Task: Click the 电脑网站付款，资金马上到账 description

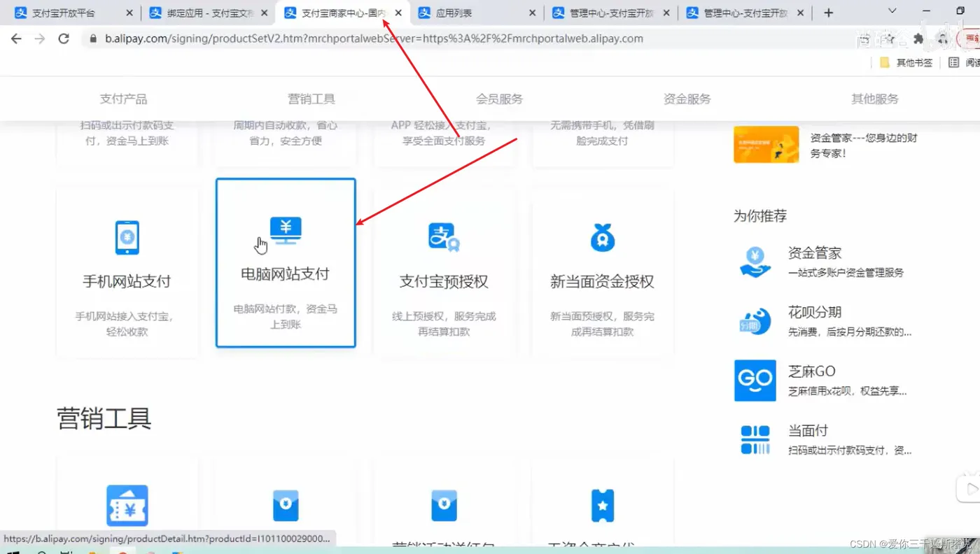Action: tap(286, 316)
